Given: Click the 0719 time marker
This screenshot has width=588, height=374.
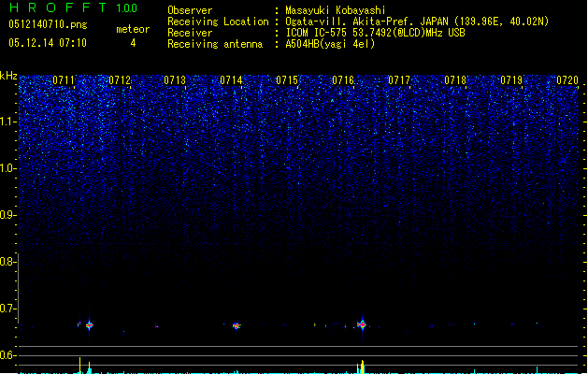Looking at the screenshot, I should coord(511,79).
